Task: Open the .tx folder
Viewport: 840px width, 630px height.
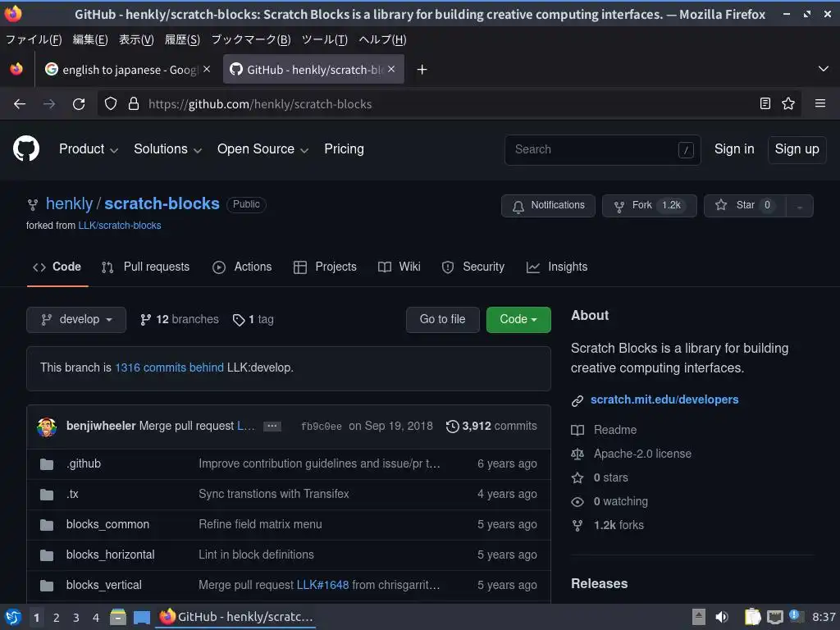Action: pos(72,494)
